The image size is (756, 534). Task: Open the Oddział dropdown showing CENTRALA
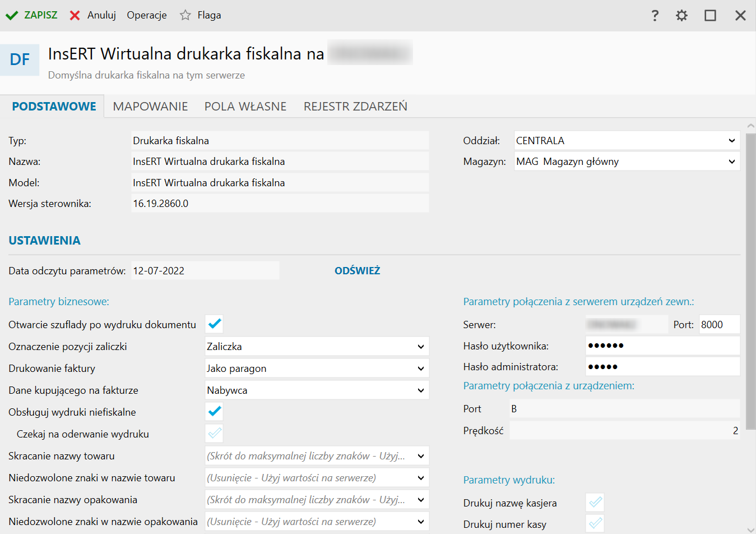tap(627, 140)
